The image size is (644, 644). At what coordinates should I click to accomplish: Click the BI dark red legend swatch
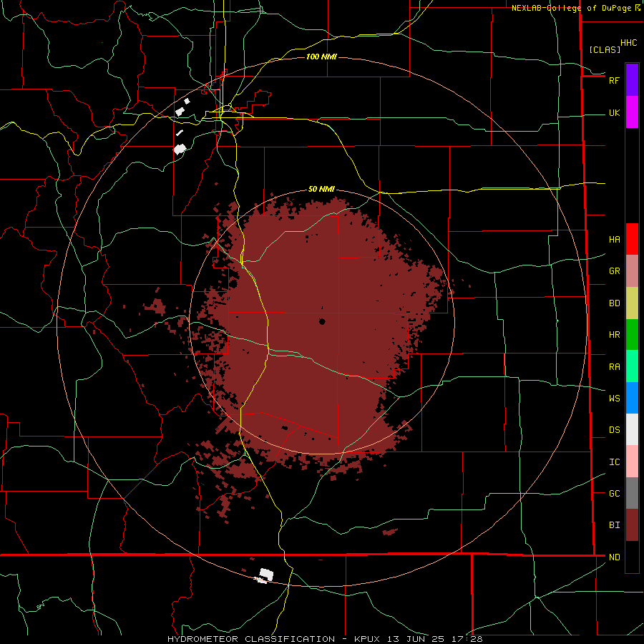632,525
